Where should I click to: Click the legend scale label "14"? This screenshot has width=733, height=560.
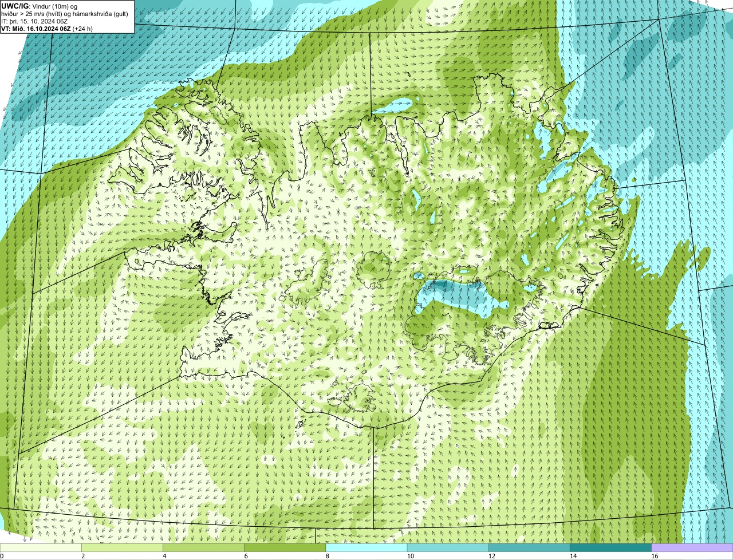[573, 556]
